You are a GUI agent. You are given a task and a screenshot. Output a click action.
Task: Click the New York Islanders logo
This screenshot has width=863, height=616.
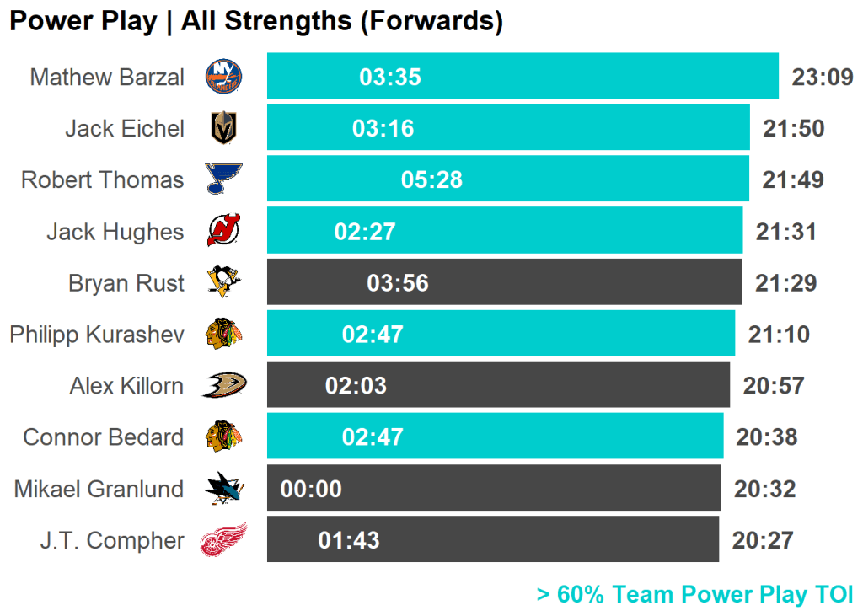coord(223,77)
